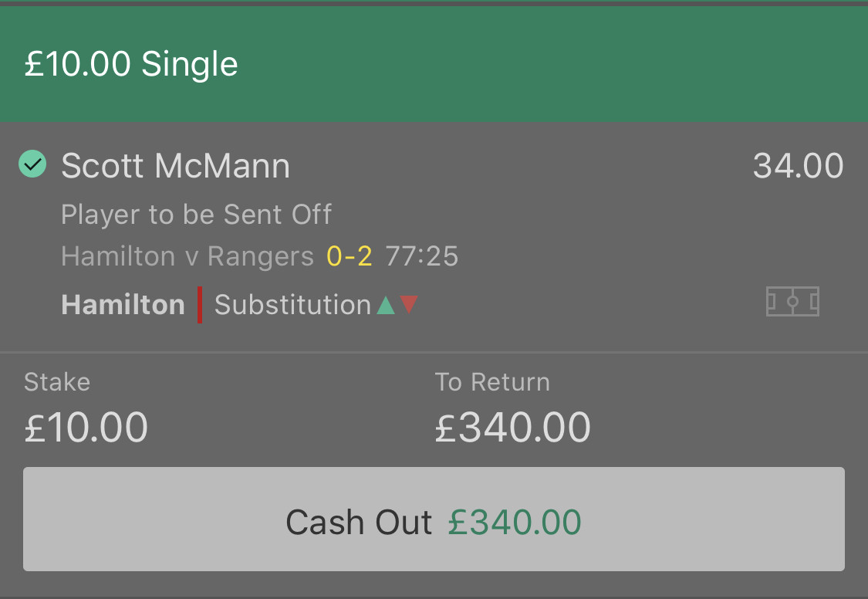
Task: Click the £340.00 To Return amount
Action: (512, 428)
